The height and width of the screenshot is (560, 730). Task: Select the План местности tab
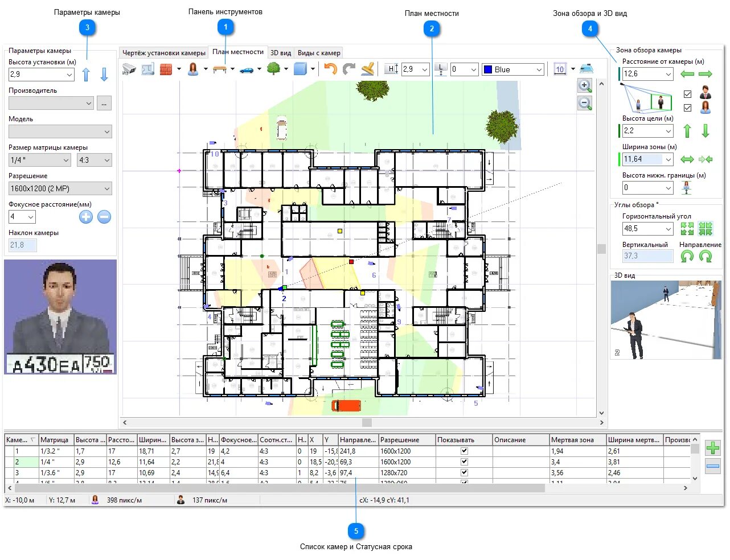click(238, 52)
